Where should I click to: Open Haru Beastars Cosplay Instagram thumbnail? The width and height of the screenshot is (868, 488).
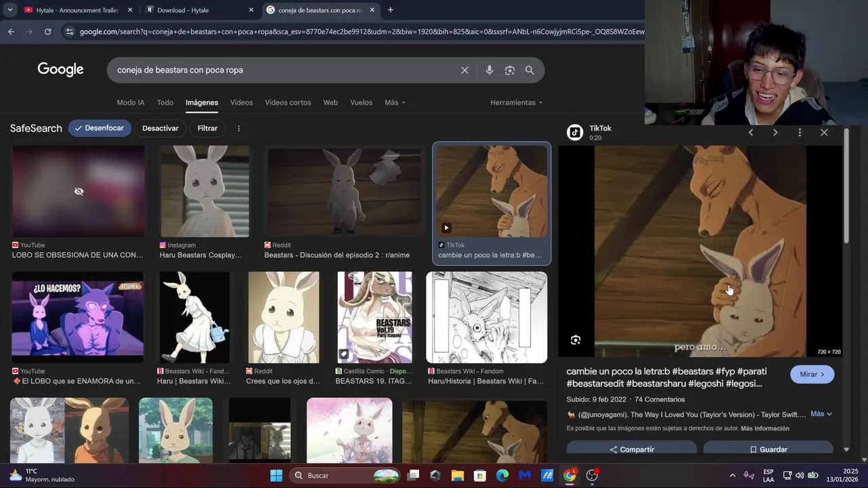(205, 191)
